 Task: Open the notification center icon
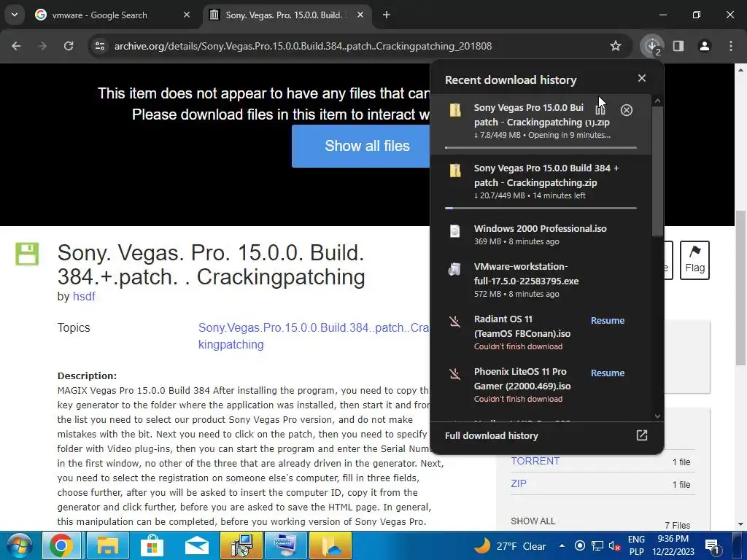click(x=712, y=546)
